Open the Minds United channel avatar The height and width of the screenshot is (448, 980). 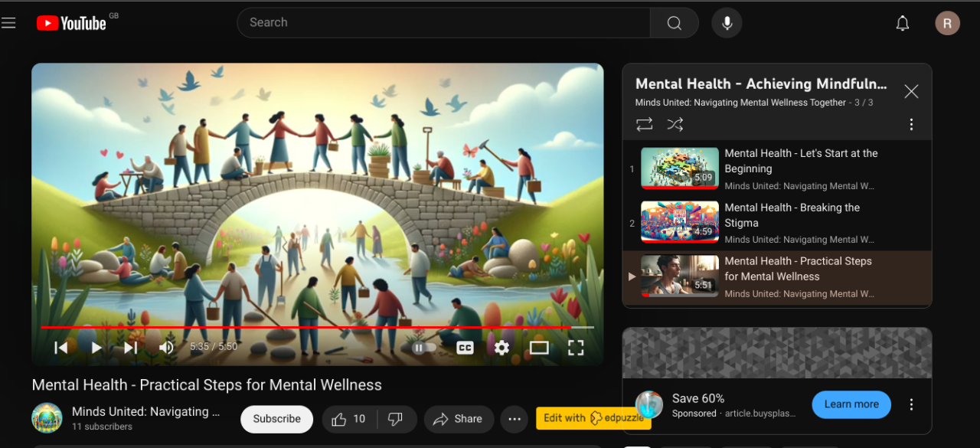coord(47,418)
